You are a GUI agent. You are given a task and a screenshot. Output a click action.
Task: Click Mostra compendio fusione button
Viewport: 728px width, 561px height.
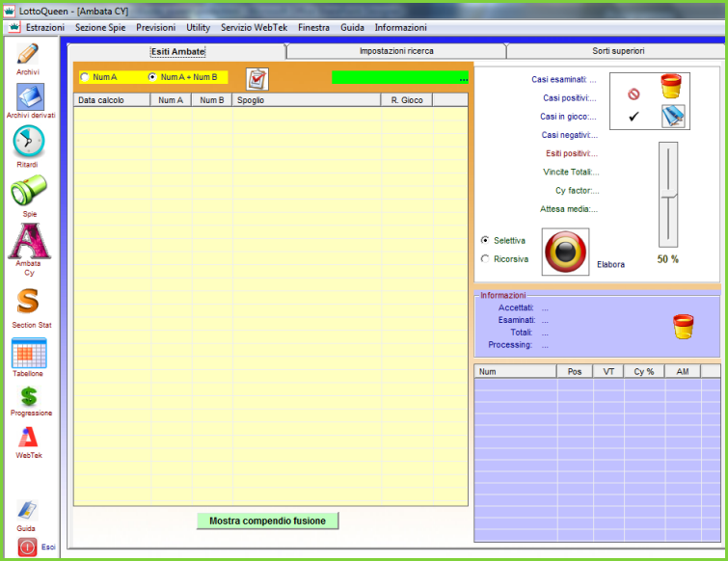267,521
